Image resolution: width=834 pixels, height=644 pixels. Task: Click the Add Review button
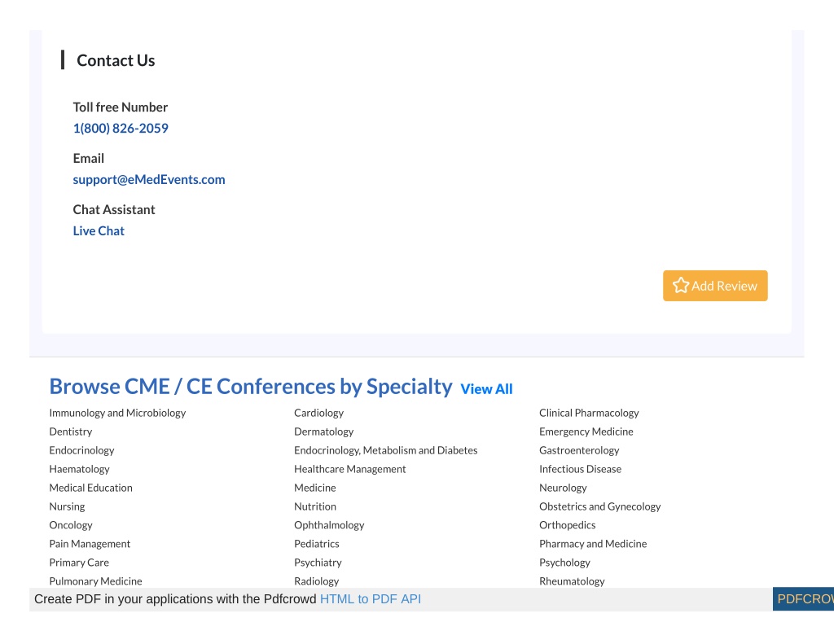pyautogui.click(x=715, y=286)
